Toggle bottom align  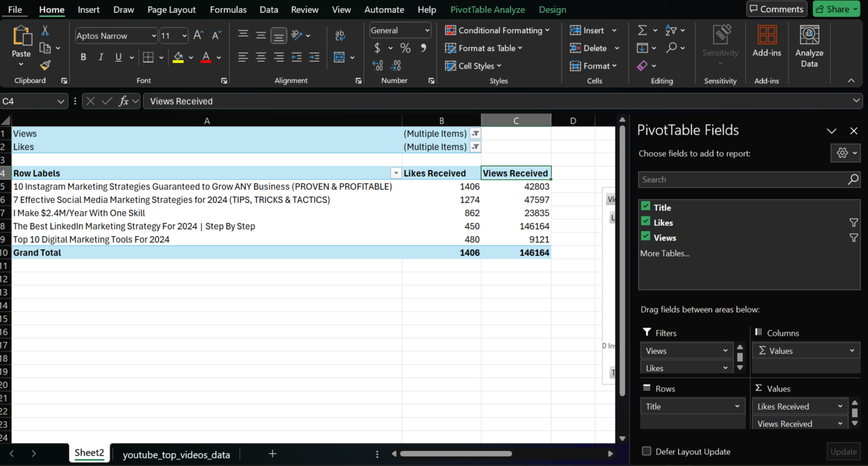[278, 35]
